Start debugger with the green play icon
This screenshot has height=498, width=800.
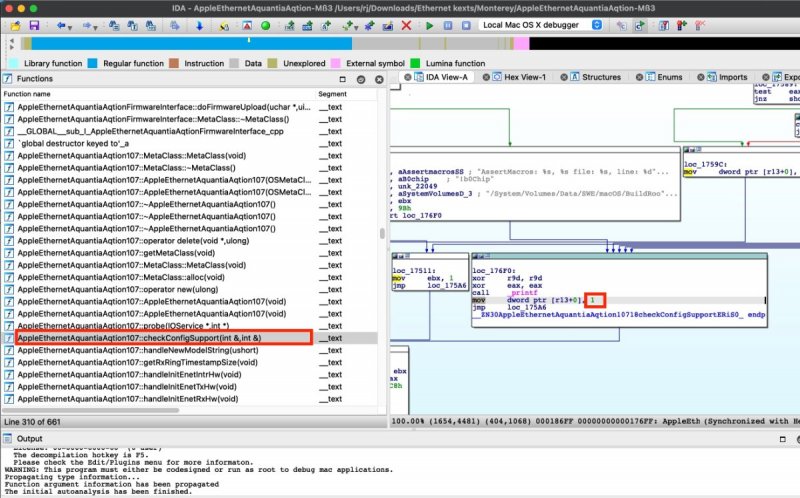[430, 24]
